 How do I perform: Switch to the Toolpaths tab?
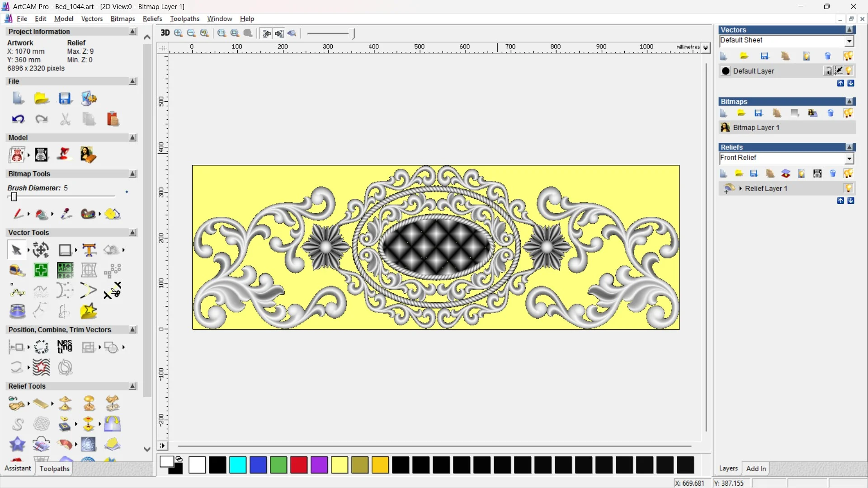pos(54,469)
